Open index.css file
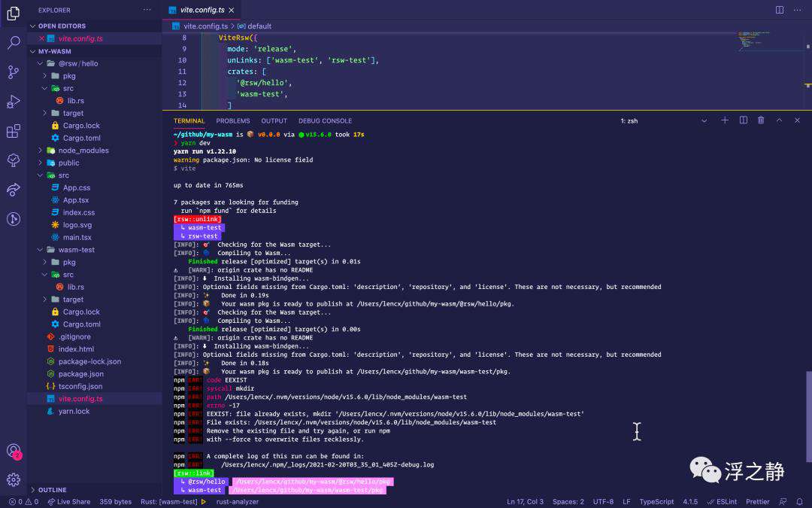This screenshot has width=812, height=508. [x=79, y=212]
